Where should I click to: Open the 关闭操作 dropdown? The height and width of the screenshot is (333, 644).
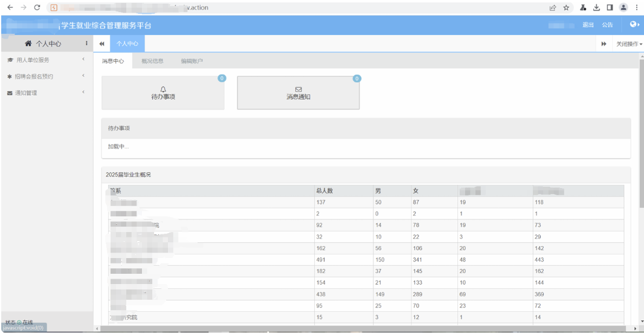pos(628,44)
